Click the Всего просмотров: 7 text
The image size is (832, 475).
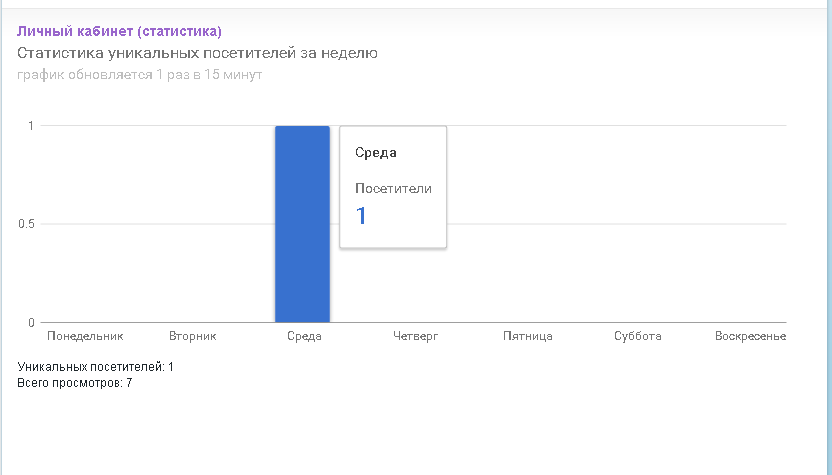[75, 383]
